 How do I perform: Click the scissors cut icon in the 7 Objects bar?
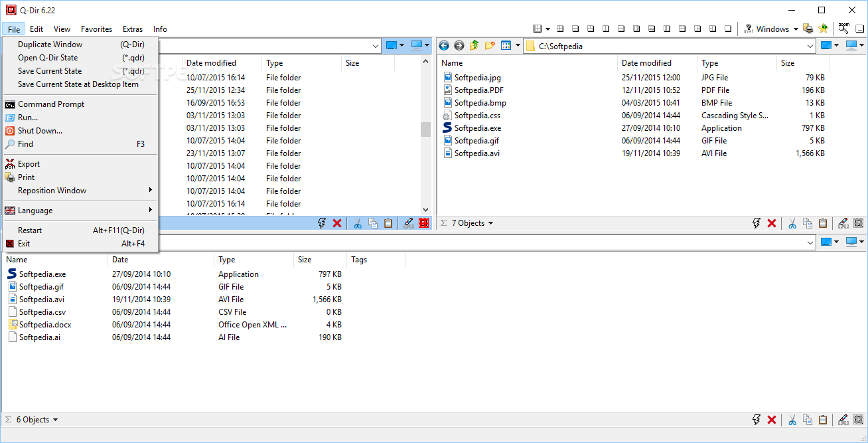coord(792,223)
